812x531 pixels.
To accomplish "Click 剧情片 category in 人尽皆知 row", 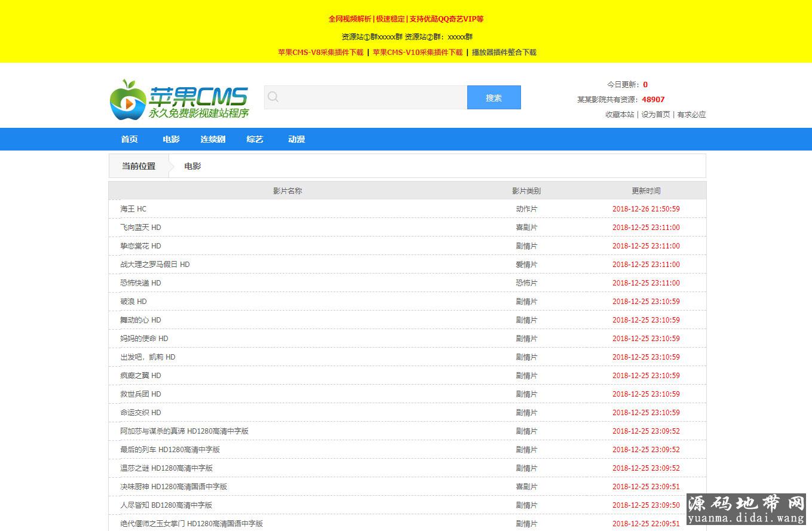I will tap(526, 505).
